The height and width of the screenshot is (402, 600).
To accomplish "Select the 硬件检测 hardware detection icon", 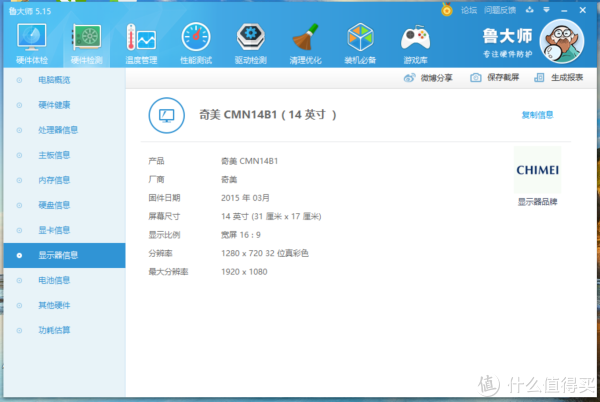I will [87, 37].
